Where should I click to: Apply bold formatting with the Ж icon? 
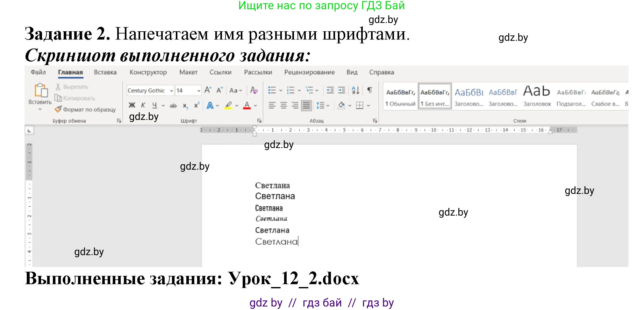[132, 105]
